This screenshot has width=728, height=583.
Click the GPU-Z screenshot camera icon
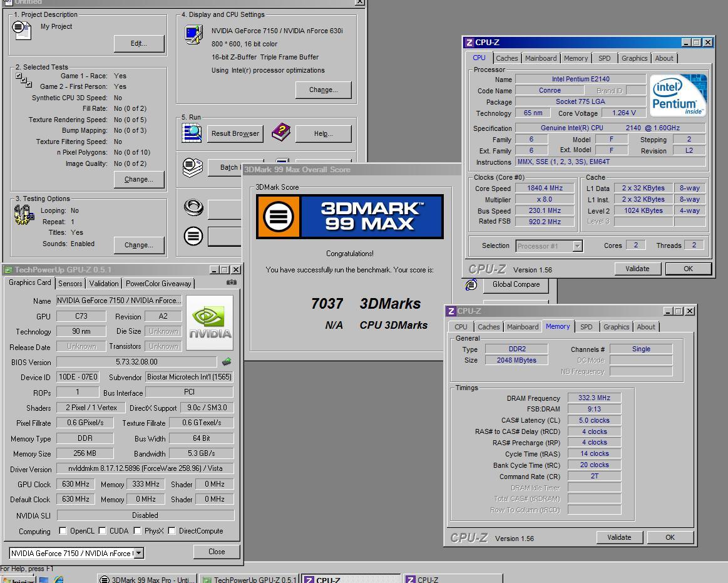(x=231, y=282)
